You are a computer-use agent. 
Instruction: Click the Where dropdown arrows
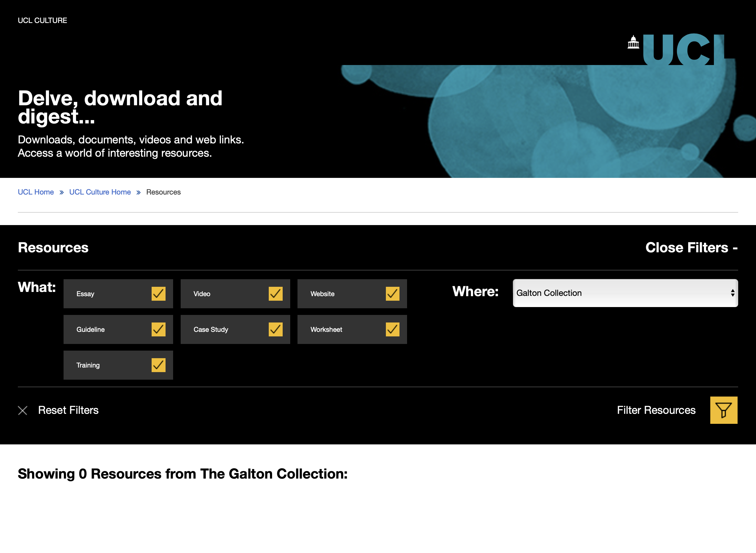point(733,293)
